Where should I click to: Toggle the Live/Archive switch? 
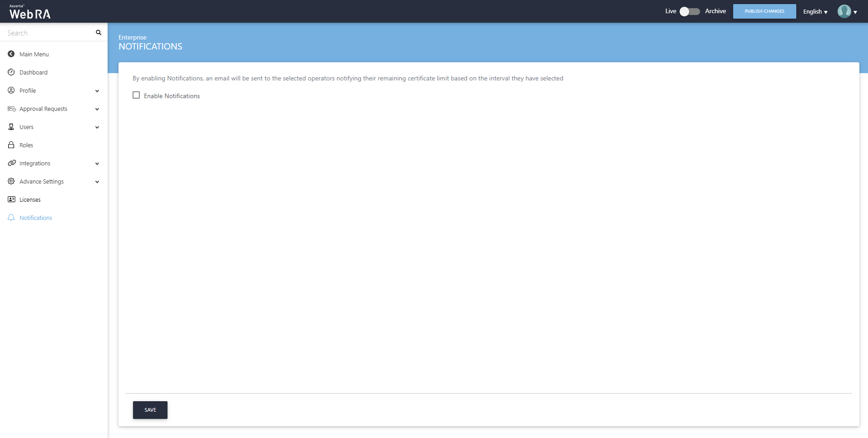tap(690, 11)
